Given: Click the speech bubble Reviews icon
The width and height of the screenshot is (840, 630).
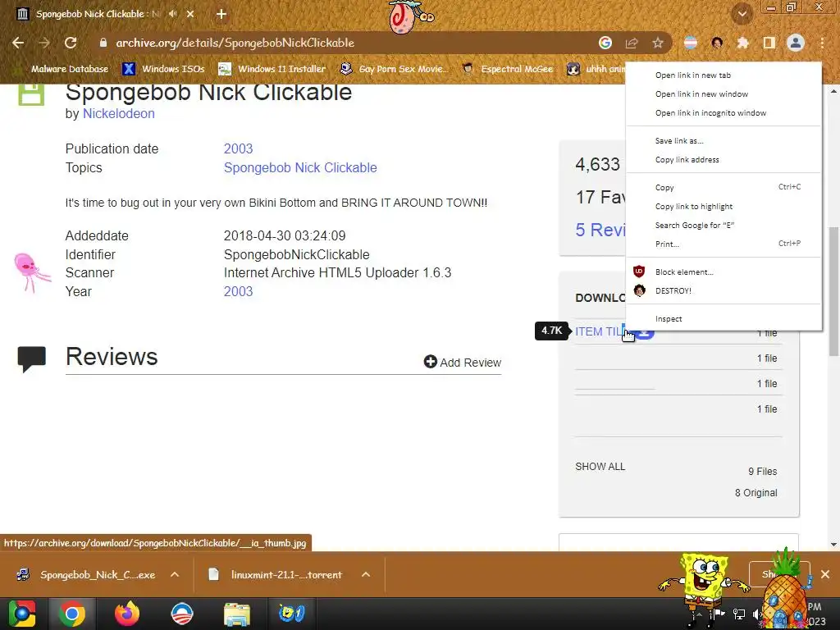Looking at the screenshot, I should (32, 358).
